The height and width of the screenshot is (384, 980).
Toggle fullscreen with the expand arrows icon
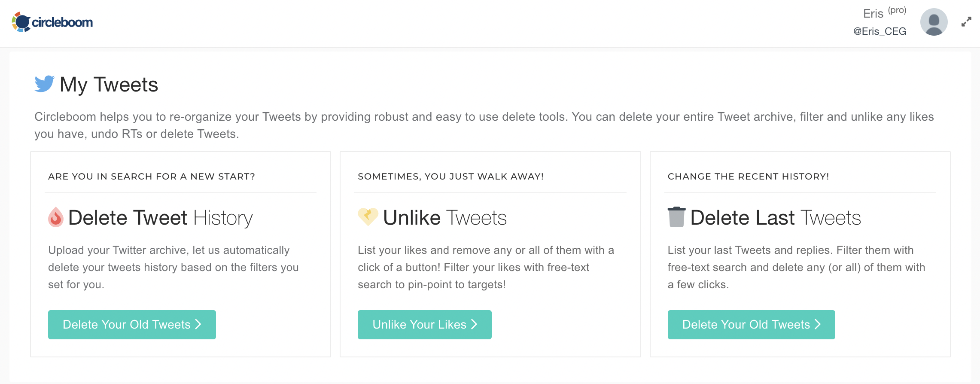[966, 22]
